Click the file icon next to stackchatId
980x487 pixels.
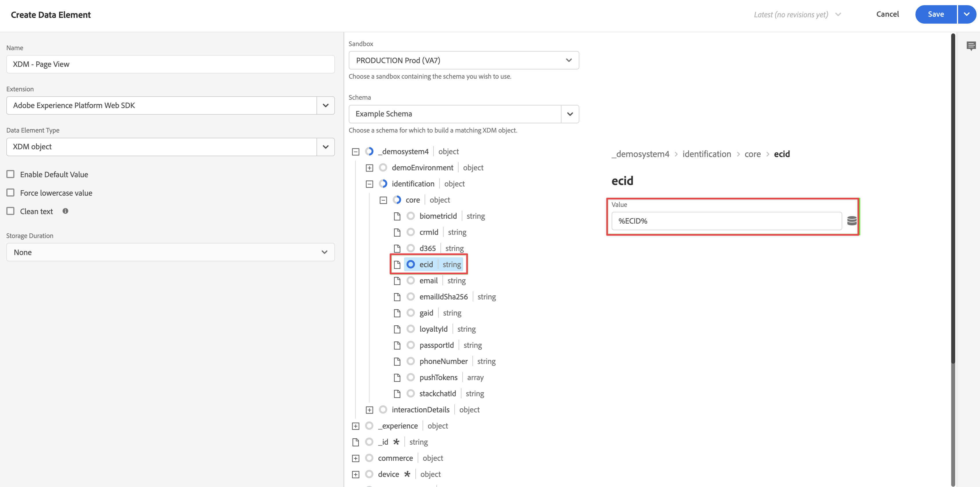pos(397,394)
